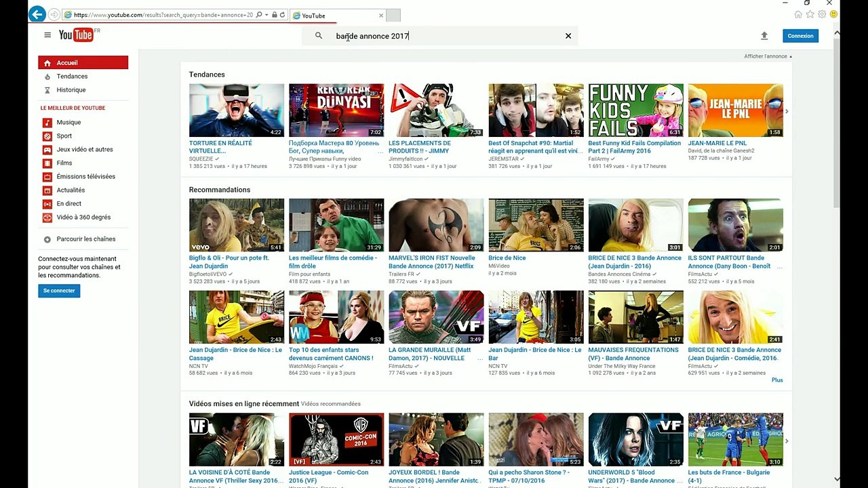Clear the search box with the X
Image resolution: width=868 pixels, height=488 pixels.
pyautogui.click(x=568, y=36)
